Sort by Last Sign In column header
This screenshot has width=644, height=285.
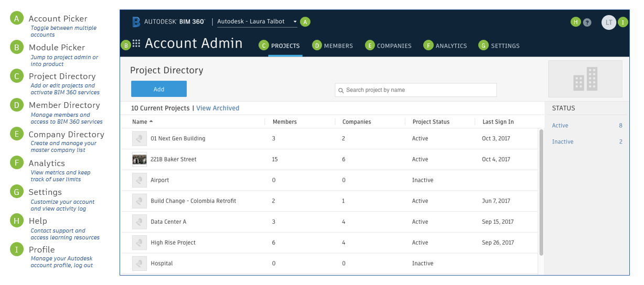[x=498, y=122]
